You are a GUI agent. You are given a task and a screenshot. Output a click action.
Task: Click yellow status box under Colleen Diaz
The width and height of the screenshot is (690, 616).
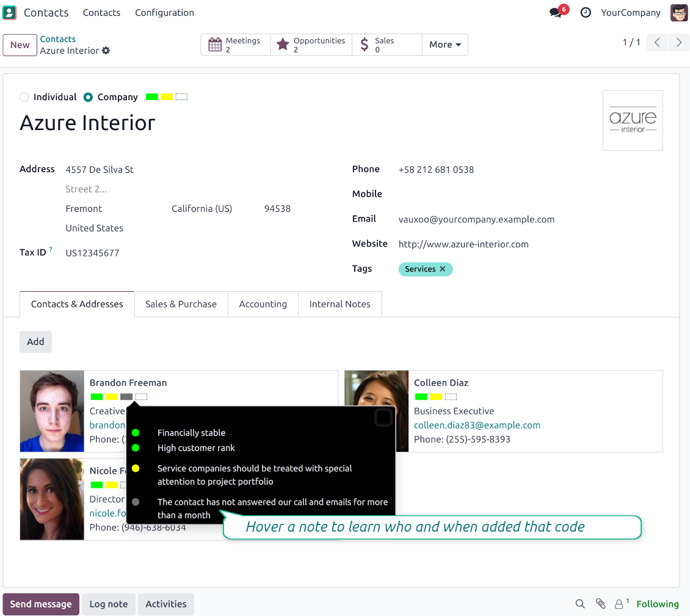(436, 397)
